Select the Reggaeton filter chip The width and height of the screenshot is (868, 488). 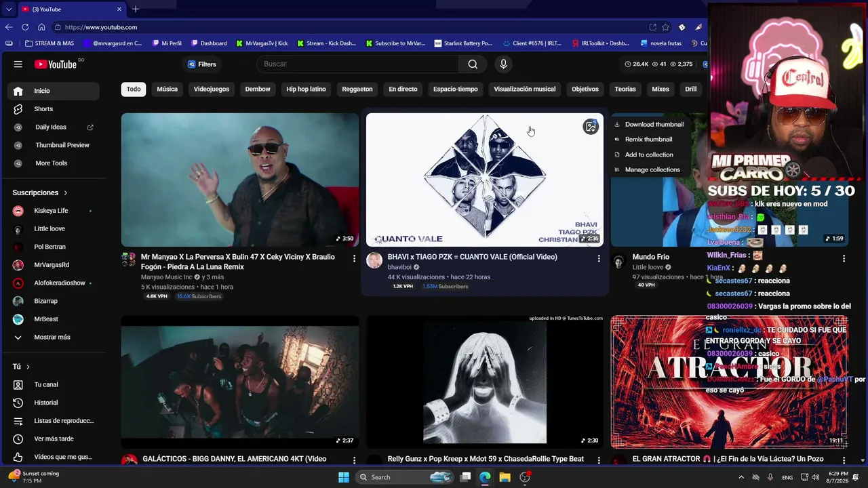coord(357,89)
